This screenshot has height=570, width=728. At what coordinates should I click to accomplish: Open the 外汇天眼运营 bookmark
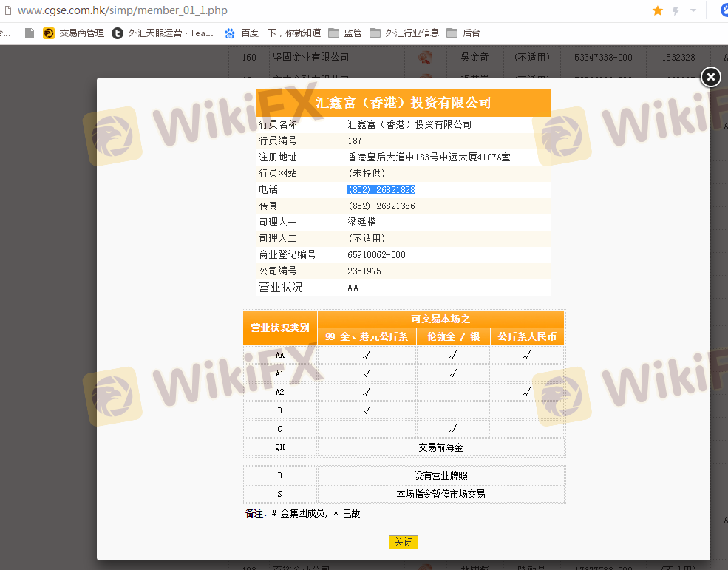(163, 33)
